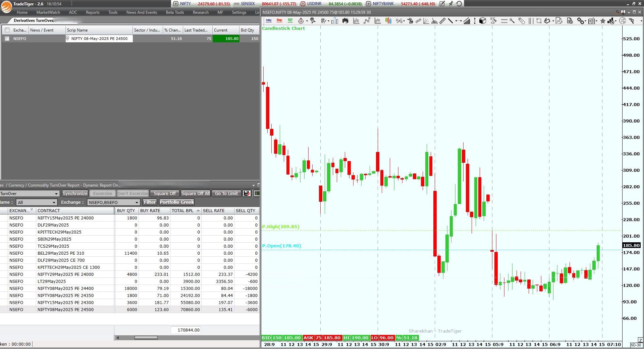Click the edit ticker pencil icon in top bar
The image size is (644, 349).
click(x=442, y=4)
